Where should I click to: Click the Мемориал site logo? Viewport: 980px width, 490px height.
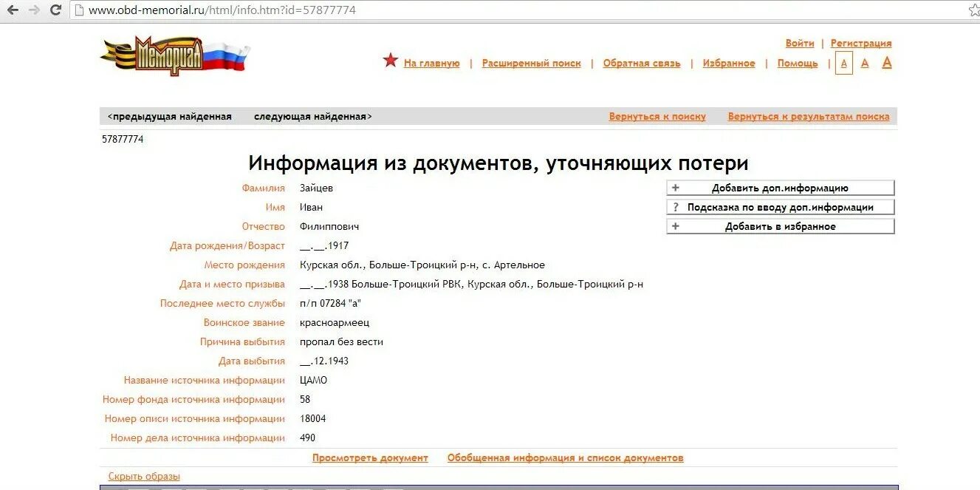[168, 55]
